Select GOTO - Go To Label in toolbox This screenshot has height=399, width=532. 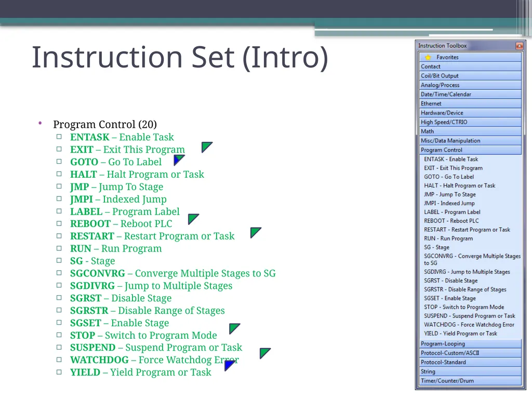click(449, 177)
